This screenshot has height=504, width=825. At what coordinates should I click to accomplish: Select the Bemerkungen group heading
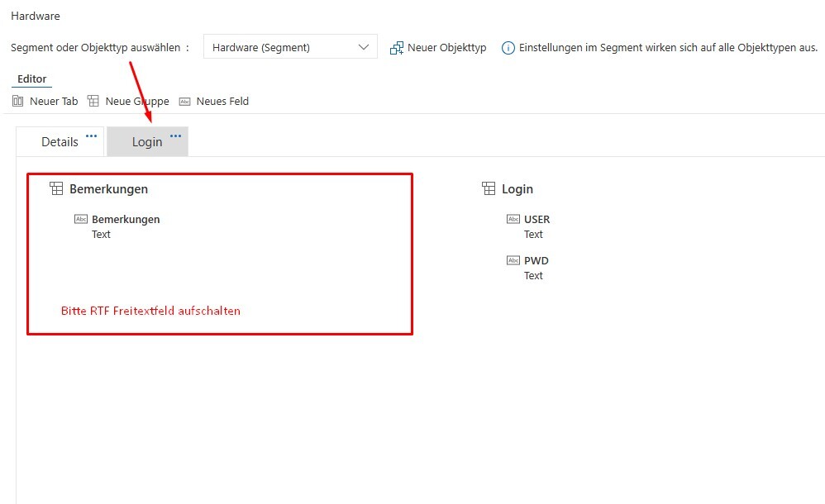tap(108, 189)
